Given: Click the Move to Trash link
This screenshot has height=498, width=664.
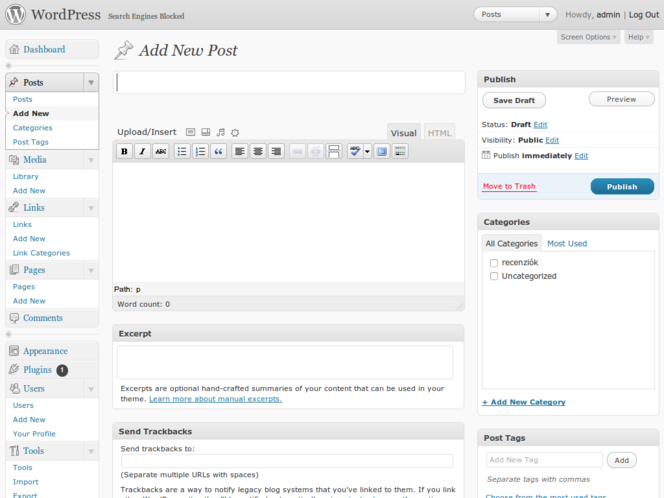Looking at the screenshot, I should [509, 186].
